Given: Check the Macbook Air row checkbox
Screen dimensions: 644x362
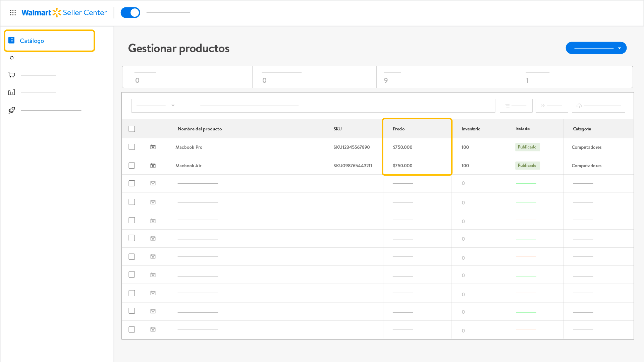Looking at the screenshot, I should click(x=132, y=166).
